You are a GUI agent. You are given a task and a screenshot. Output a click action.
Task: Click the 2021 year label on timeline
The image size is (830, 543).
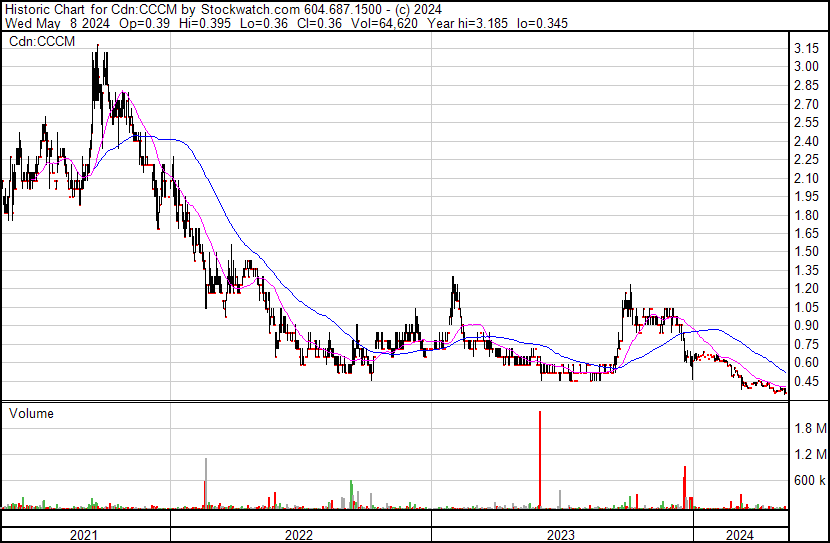click(x=84, y=535)
